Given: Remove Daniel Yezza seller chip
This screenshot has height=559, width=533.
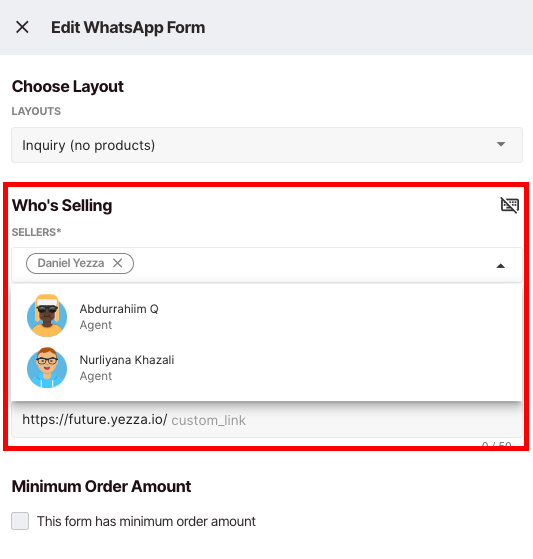Looking at the screenshot, I should pyautogui.click(x=118, y=263).
